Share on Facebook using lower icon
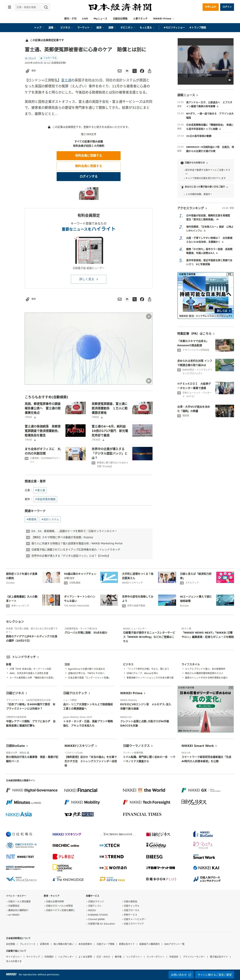This screenshot has width=240, height=980. tap(142, 299)
